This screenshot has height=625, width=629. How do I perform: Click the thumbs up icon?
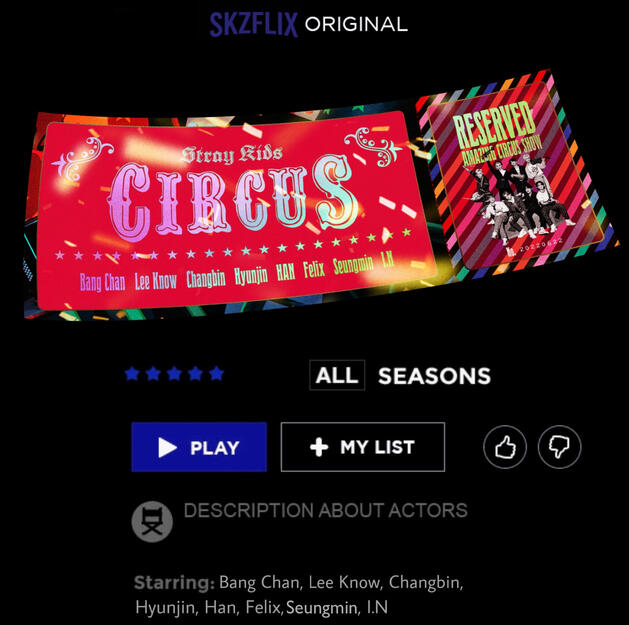pyautogui.click(x=505, y=446)
